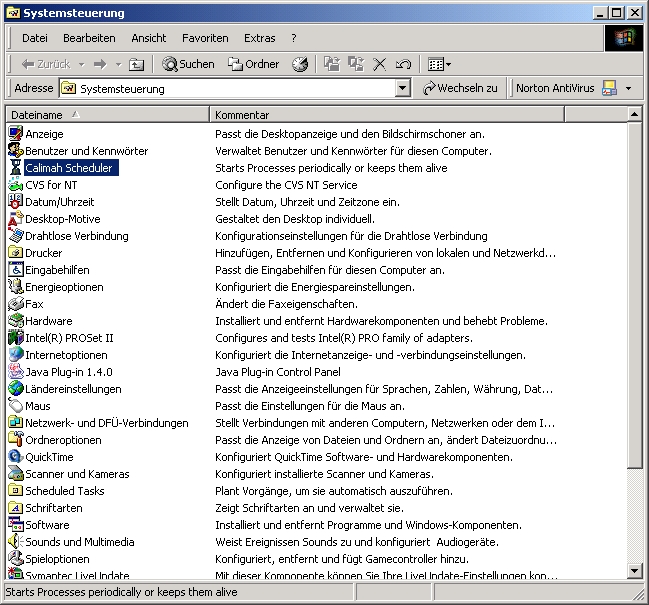Click the Wechseln zu button
Screen dimensions: 649x605
[x=460, y=88]
